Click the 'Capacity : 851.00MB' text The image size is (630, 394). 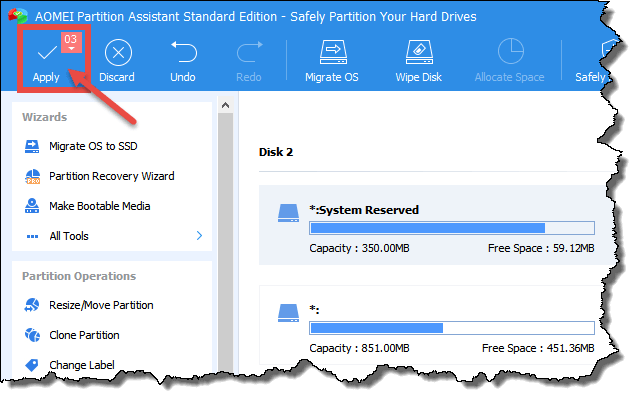(359, 348)
